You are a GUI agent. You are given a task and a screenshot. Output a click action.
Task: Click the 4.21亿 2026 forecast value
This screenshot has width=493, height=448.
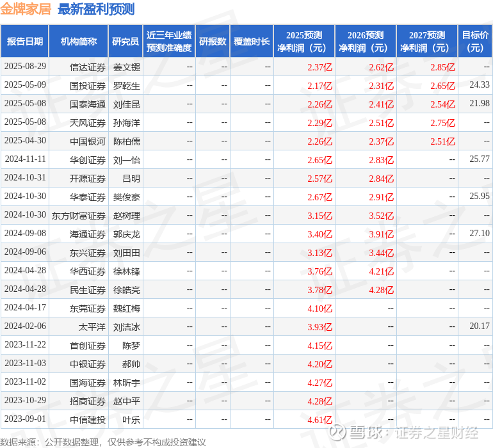tap(381, 271)
